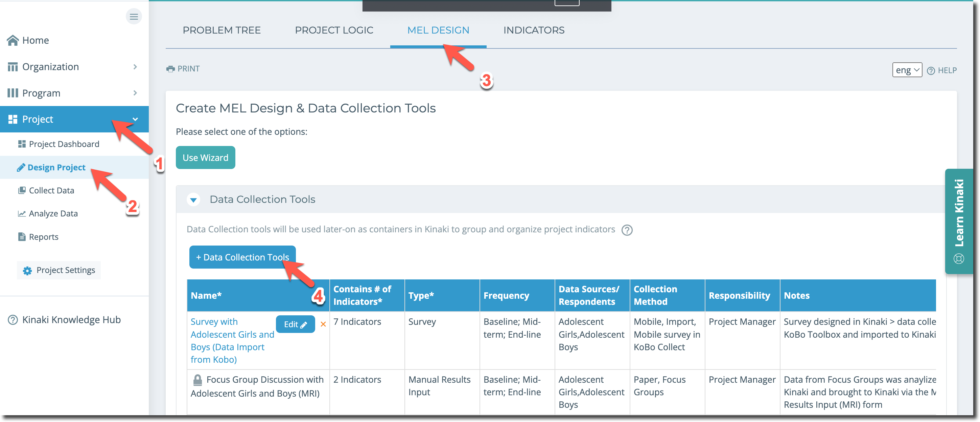Switch to the PROBLEM TREE tab
The width and height of the screenshot is (980, 422).
click(x=221, y=30)
